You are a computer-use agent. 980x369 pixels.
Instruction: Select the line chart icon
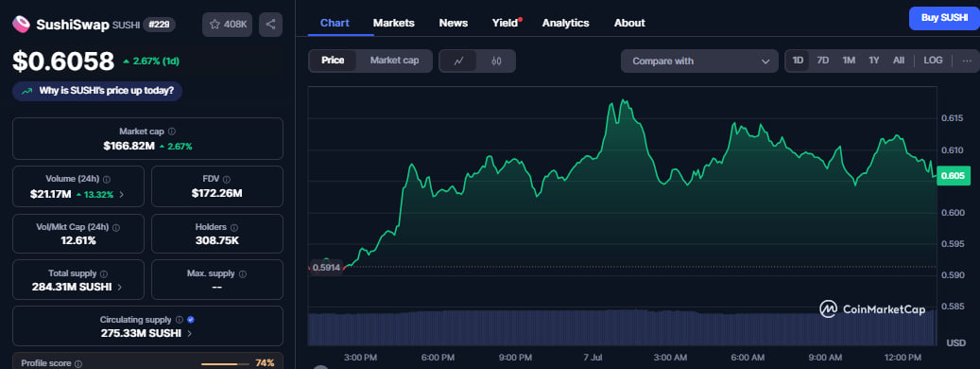[x=458, y=61]
